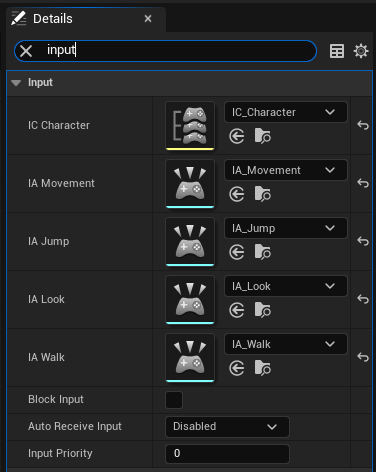Browse to IC_Character in Content Browser

click(x=263, y=136)
